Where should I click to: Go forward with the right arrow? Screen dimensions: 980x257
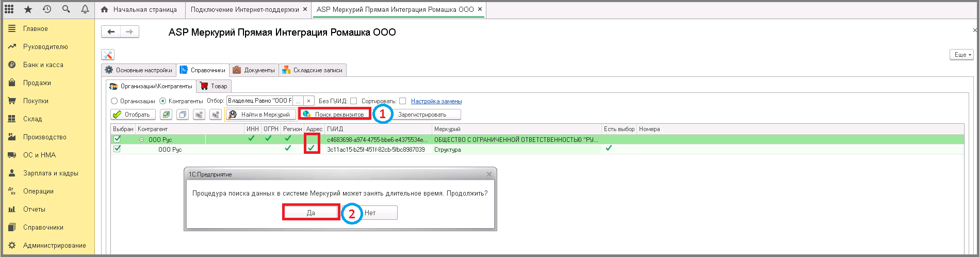(129, 32)
